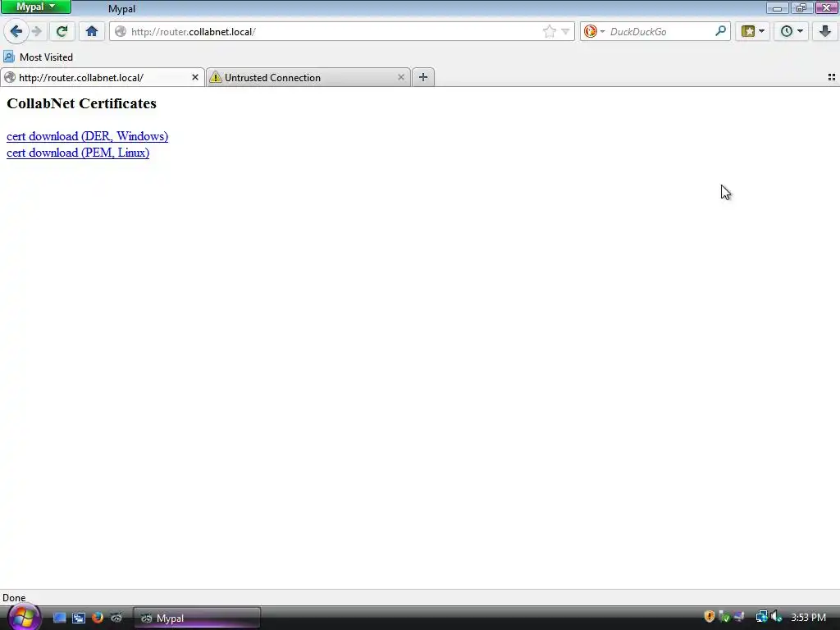
Task: Expand the address bar history dropdown
Action: coord(565,32)
